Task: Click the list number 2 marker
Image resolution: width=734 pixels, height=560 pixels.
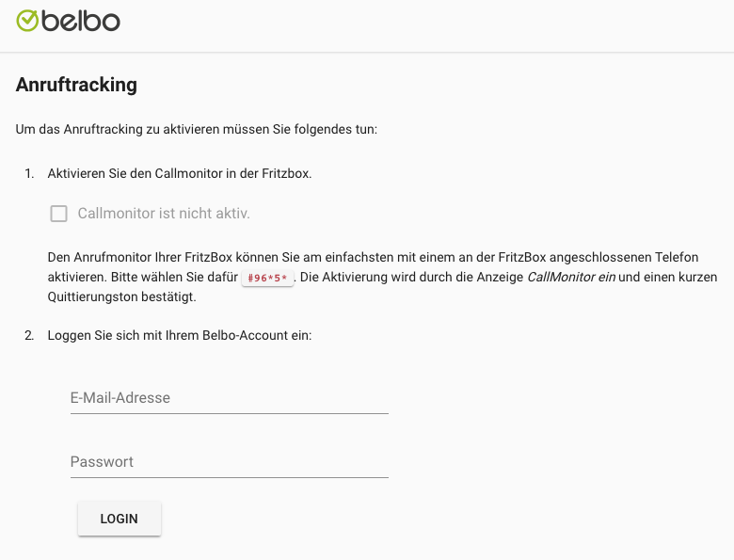Action: (x=29, y=336)
